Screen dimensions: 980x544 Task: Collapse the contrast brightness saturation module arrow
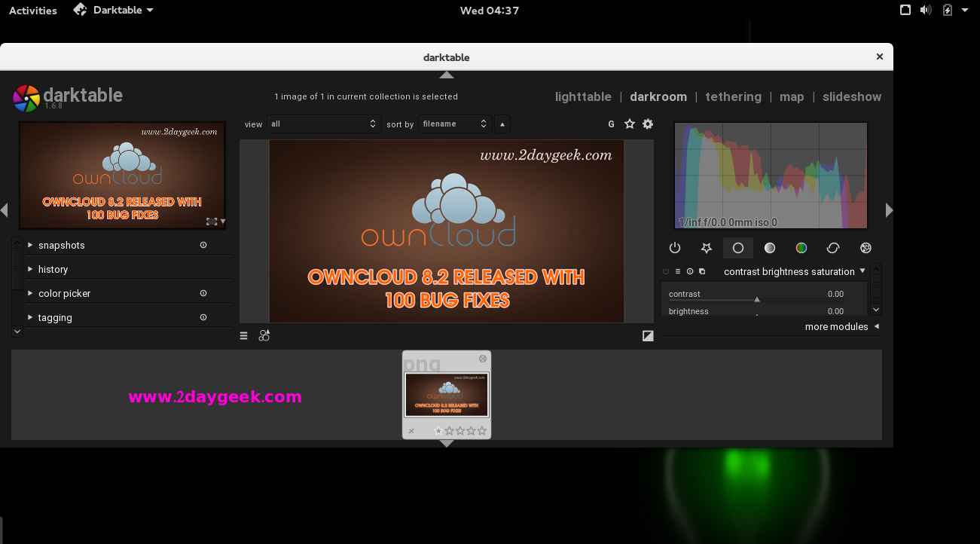pos(862,270)
